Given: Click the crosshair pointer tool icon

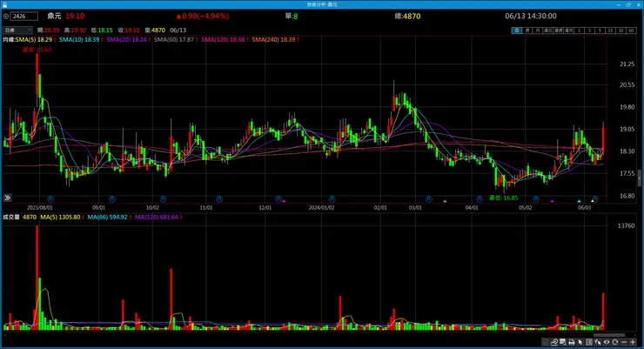Looking at the screenshot, I should click(x=598, y=342).
